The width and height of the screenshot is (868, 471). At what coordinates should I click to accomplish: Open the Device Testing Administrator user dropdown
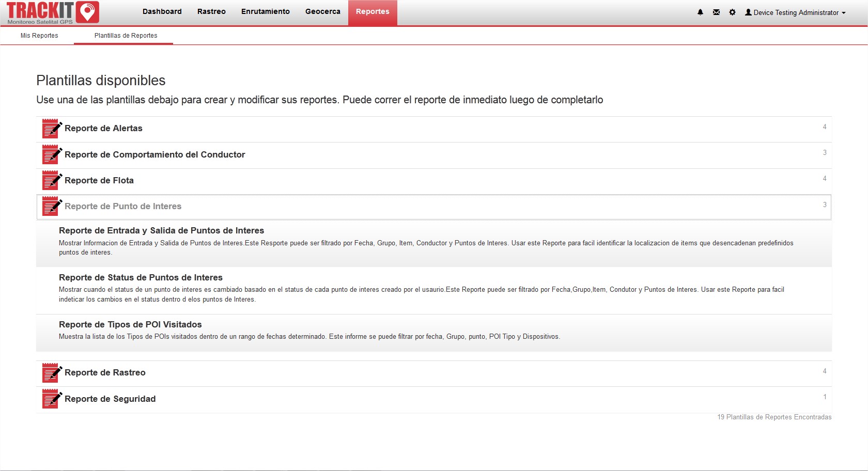tap(795, 12)
